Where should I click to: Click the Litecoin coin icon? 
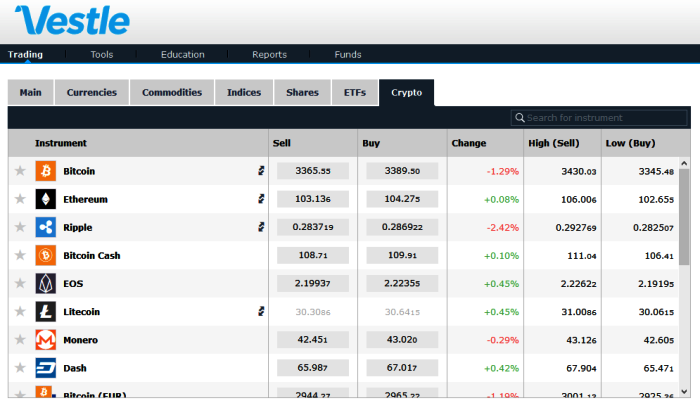pyautogui.click(x=46, y=312)
